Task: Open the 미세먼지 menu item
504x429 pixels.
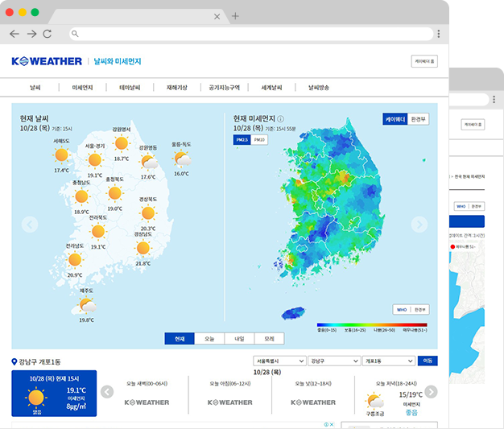Action: pos(83,87)
